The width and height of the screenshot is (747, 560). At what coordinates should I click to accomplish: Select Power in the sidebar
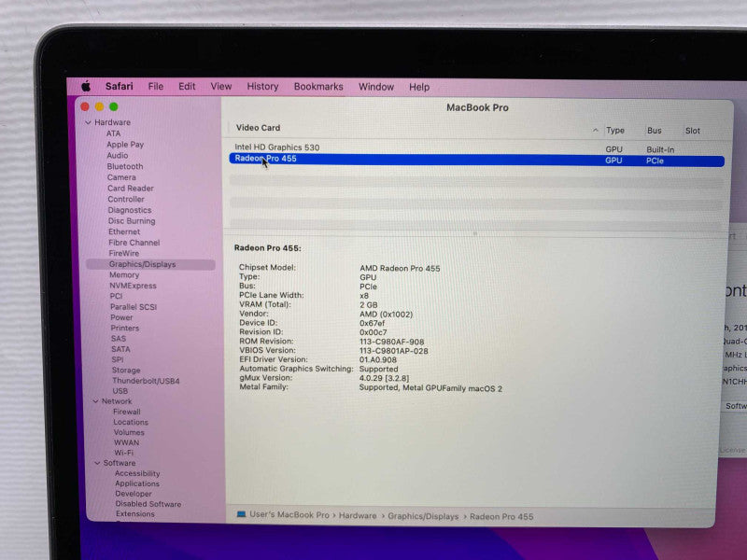pyautogui.click(x=121, y=317)
